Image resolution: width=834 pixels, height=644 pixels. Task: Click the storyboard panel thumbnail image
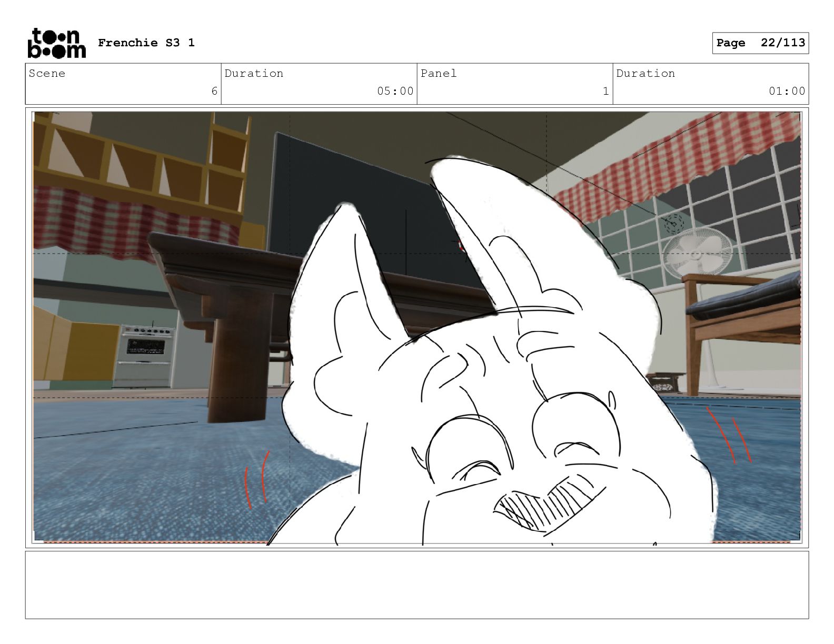tap(417, 327)
